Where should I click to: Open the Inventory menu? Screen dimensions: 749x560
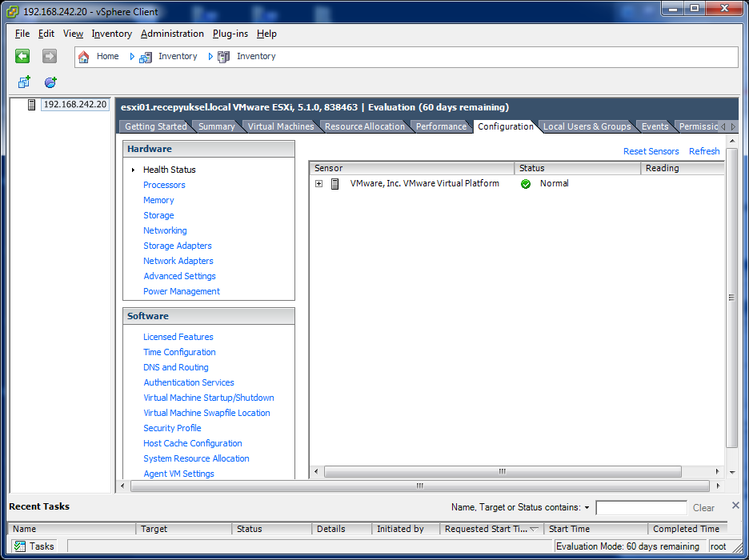pyautogui.click(x=112, y=34)
